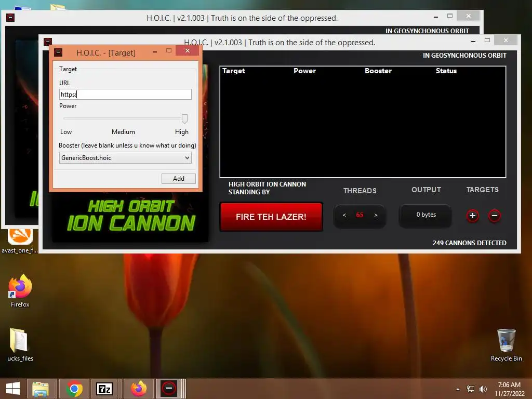
Task: Open Firefox from taskbar
Action: pyautogui.click(x=139, y=389)
